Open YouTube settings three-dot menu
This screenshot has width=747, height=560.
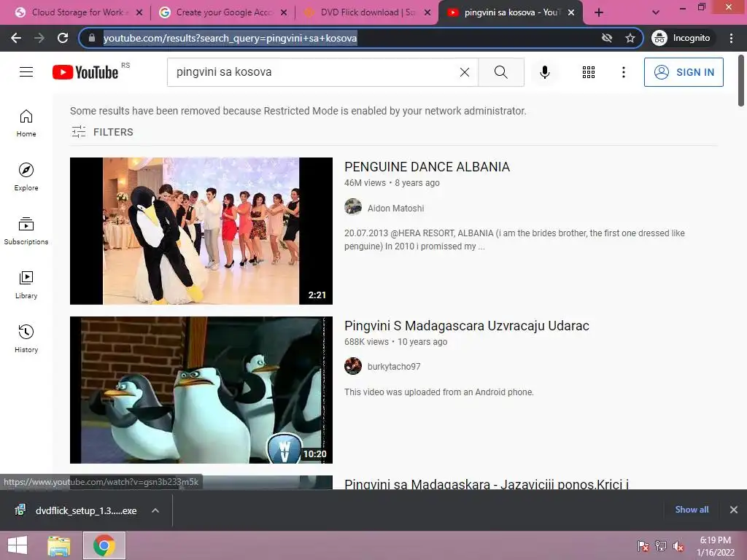click(x=623, y=72)
